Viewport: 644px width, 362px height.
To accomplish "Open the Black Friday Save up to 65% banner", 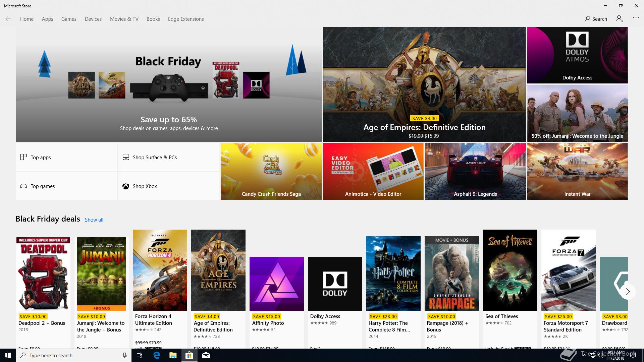I will click(x=169, y=84).
